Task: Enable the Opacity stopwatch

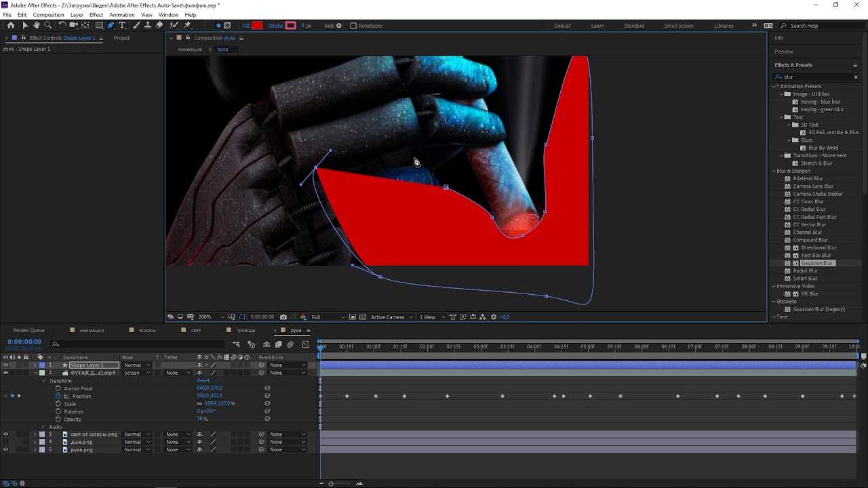Action: pos(58,419)
